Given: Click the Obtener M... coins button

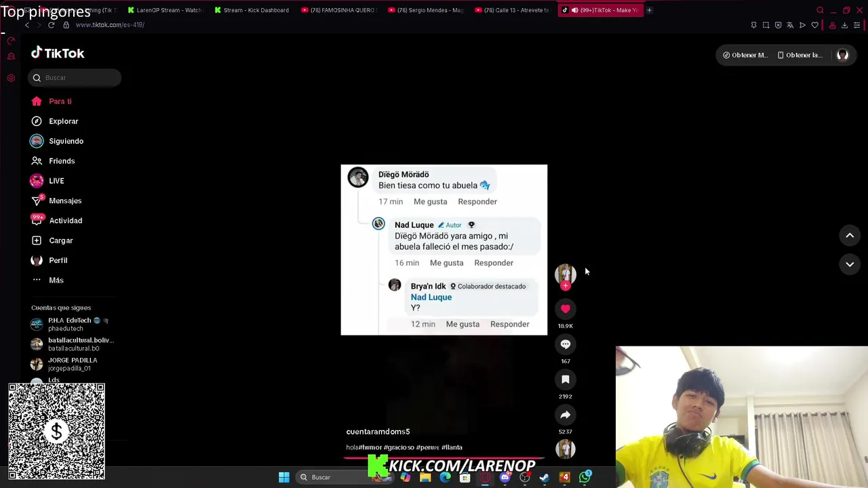Looking at the screenshot, I should 745,55.
